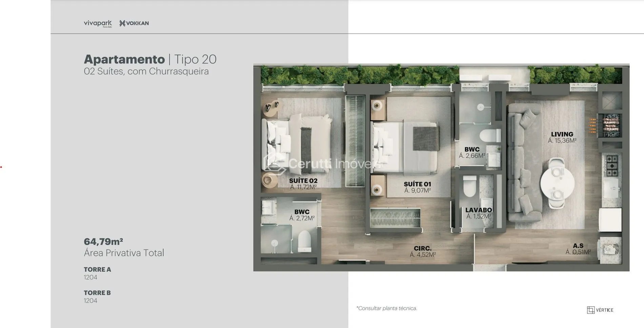Click the Torre B heading
This screenshot has height=328, width=644.
pyautogui.click(x=97, y=293)
